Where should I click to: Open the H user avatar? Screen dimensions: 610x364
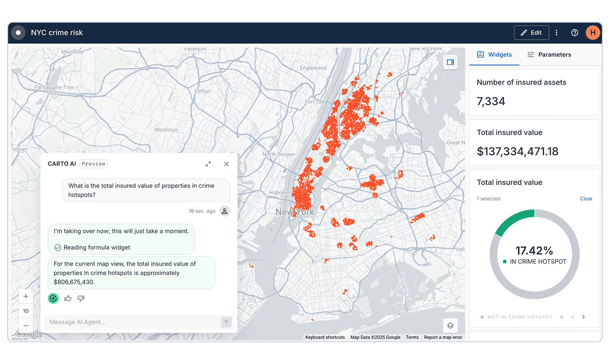click(593, 33)
